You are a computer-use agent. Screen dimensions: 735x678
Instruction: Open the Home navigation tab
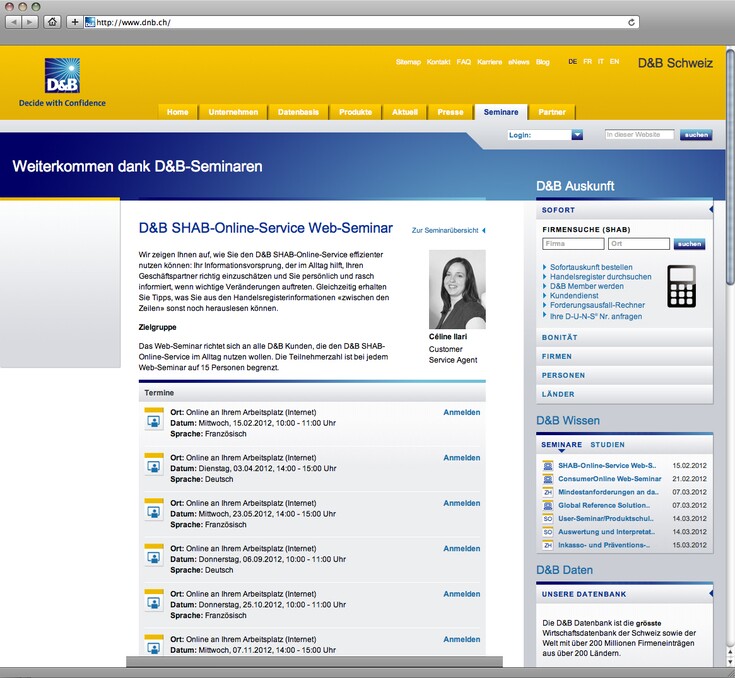(x=178, y=112)
